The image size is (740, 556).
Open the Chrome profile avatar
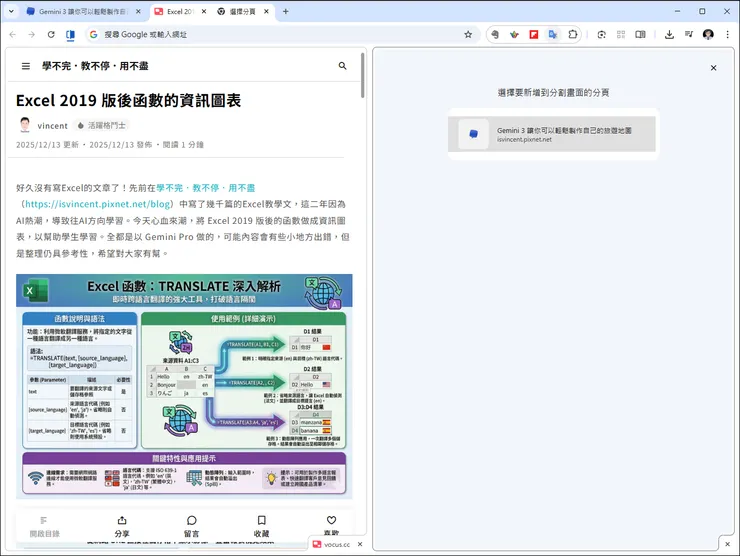pyautogui.click(x=708, y=34)
